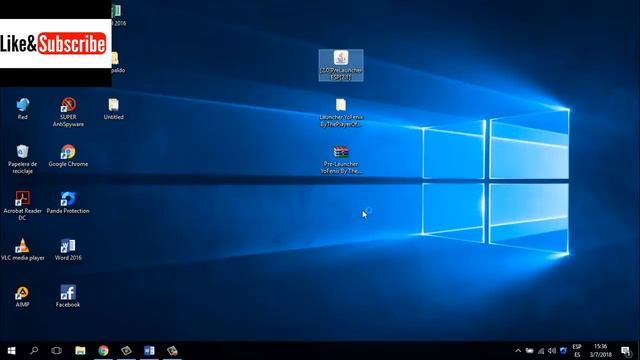Image resolution: width=640 pixels, height=360 pixels.
Task: Select the Google Chrome desktop shortcut
Action: 68,156
